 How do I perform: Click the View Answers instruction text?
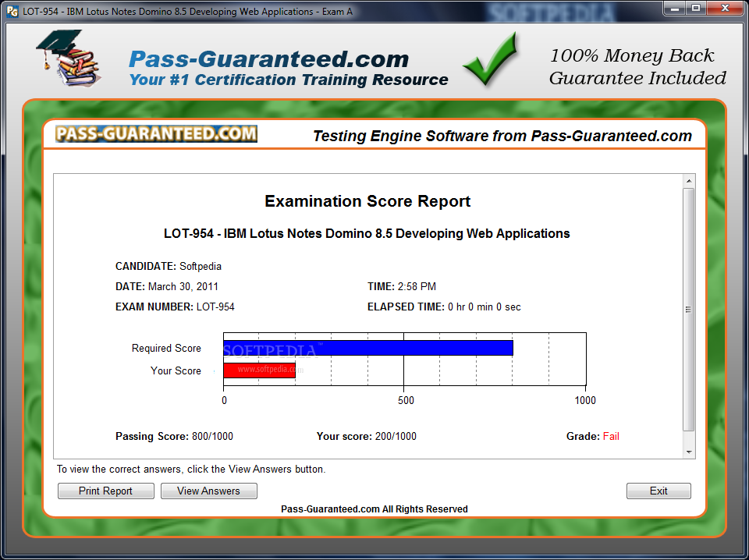coord(191,469)
